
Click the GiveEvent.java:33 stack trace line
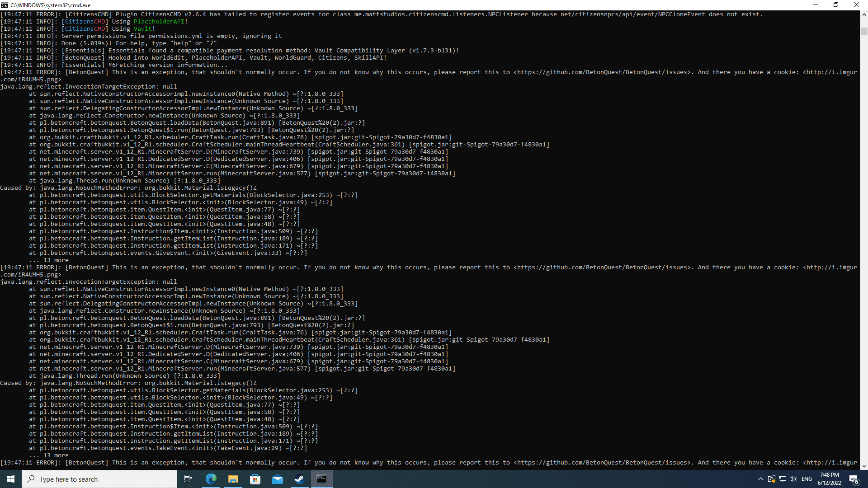(168, 253)
